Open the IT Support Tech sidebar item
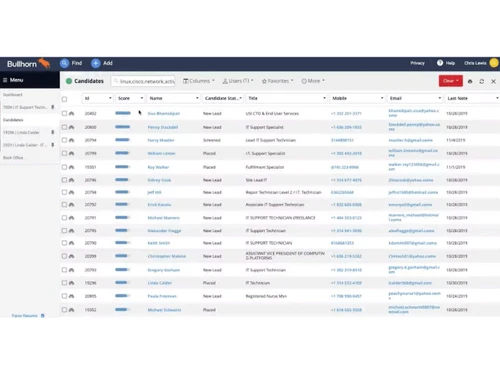The width and height of the screenshot is (500, 375). 25,107
